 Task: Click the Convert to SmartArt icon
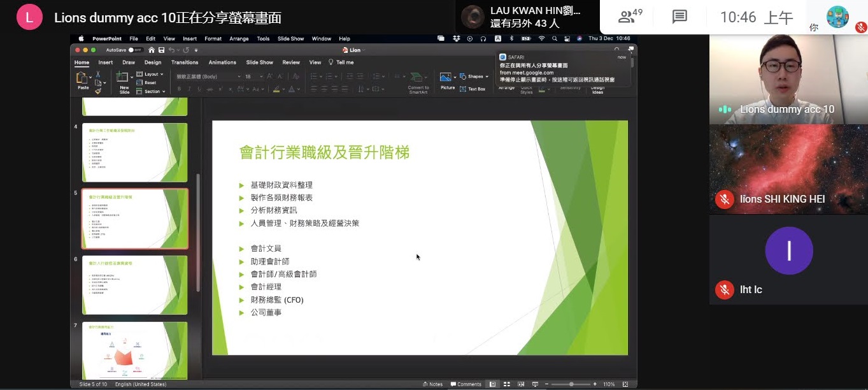(418, 78)
